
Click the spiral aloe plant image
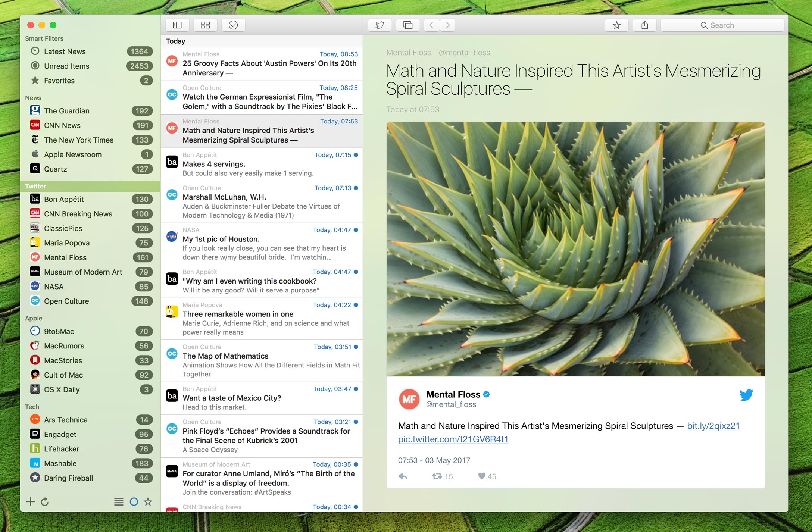pos(576,249)
